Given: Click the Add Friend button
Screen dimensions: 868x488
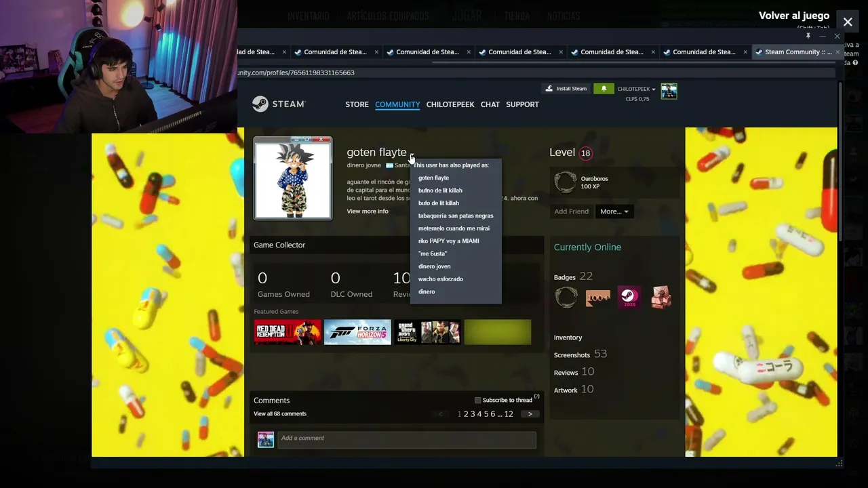Looking at the screenshot, I should [571, 211].
